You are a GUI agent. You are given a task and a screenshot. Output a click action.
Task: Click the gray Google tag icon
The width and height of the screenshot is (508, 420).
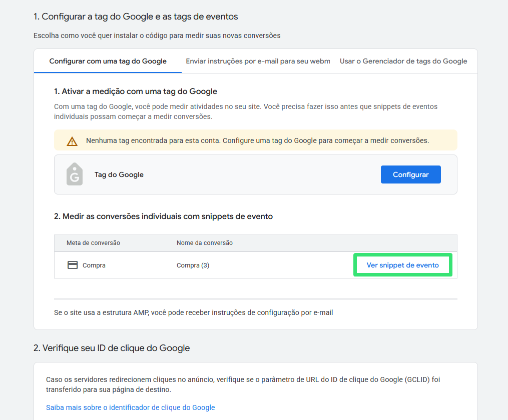coord(75,174)
